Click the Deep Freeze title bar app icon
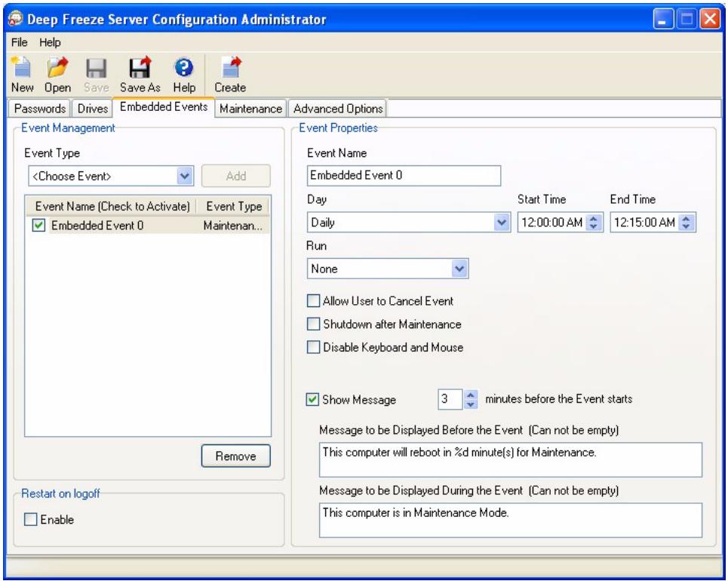 tap(16, 19)
